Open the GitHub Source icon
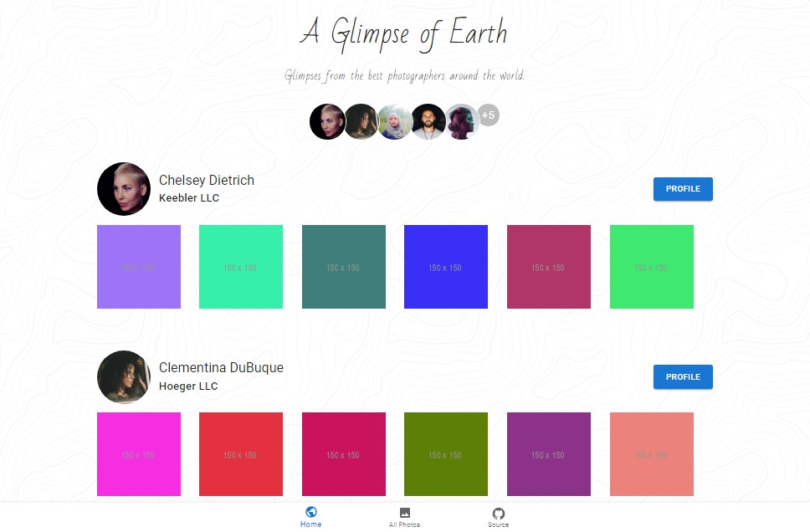The height and width of the screenshot is (532, 810). 499,511
